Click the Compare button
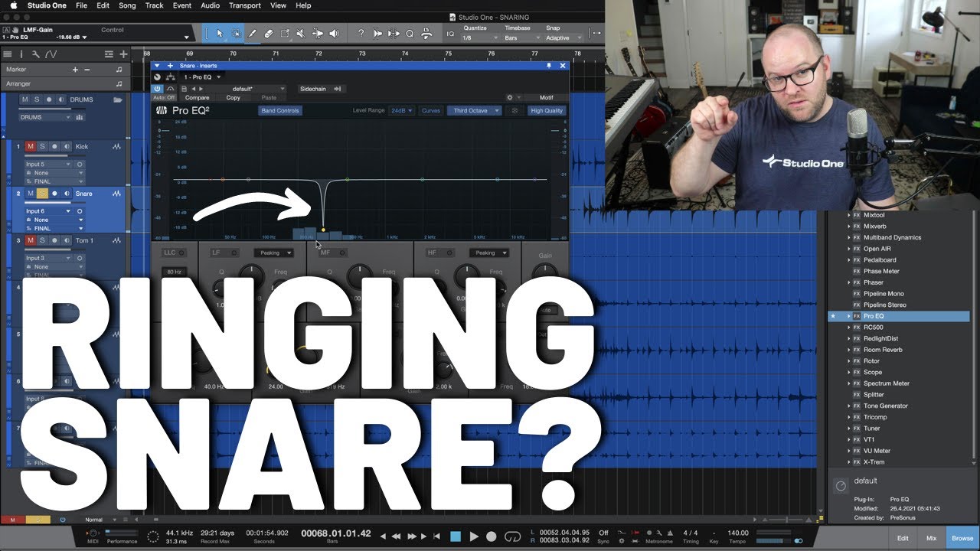The width and height of the screenshot is (980, 551). coord(197,98)
